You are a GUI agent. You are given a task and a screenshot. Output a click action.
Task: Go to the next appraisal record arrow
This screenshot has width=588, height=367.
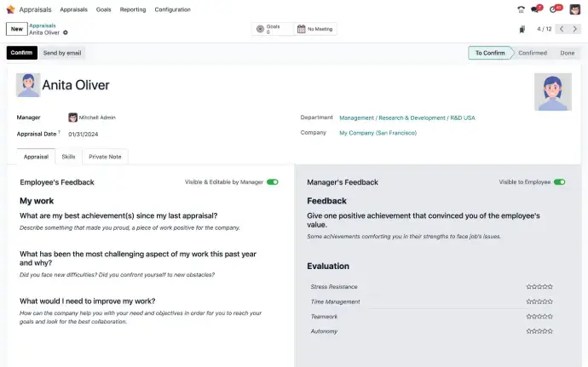575,29
